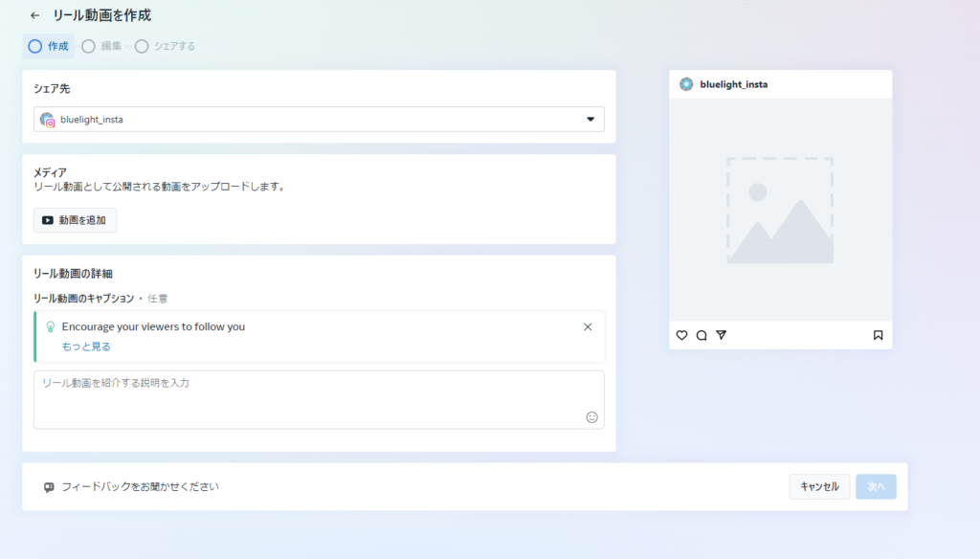Click into the reel caption text field
Screen dimensions: 980x559
(x=306, y=398)
